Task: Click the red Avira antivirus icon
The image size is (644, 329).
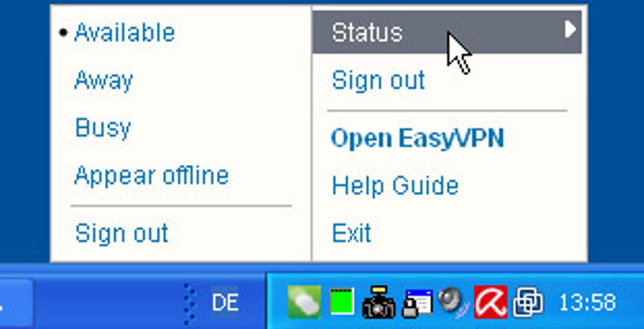Action: click(x=491, y=302)
